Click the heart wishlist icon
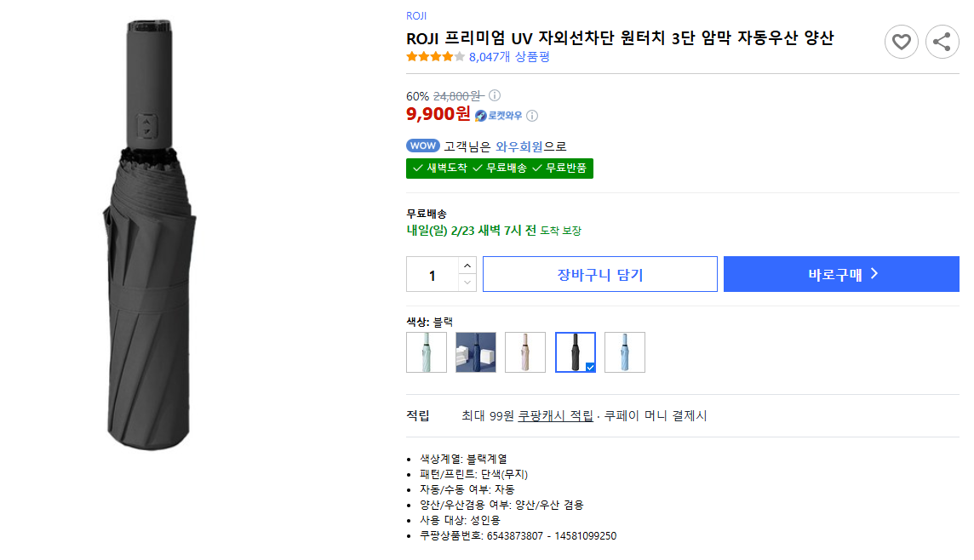974x560 pixels. pos(902,42)
